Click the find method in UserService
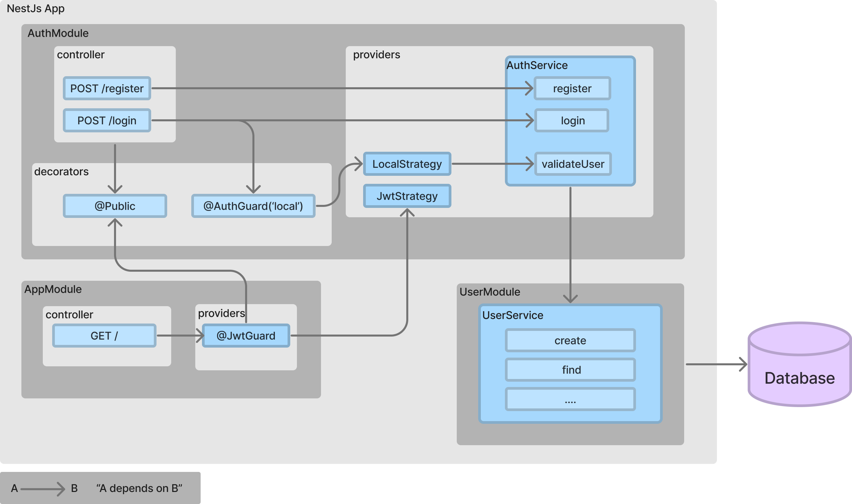 [570, 370]
